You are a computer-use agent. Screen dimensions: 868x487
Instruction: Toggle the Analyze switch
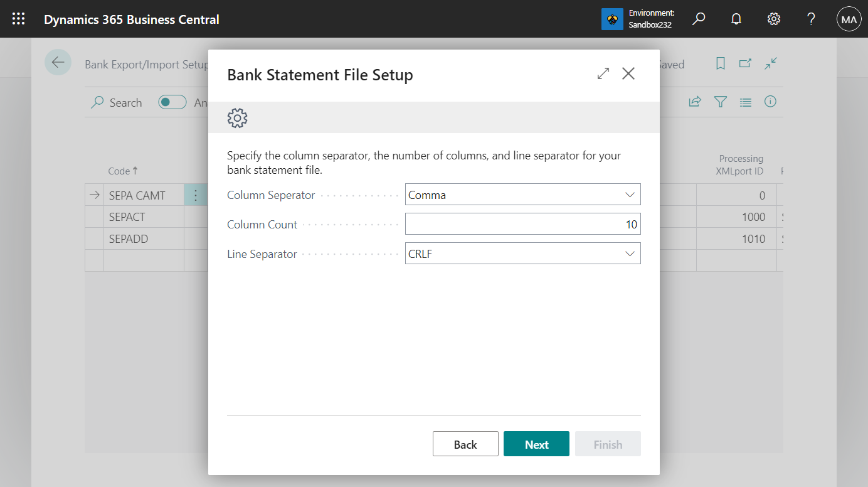[172, 102]
